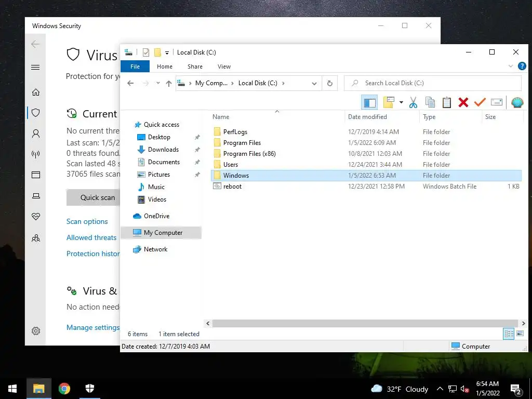Click the New folder toolbar icon
The image size is (532, 399).
point(389,102)
